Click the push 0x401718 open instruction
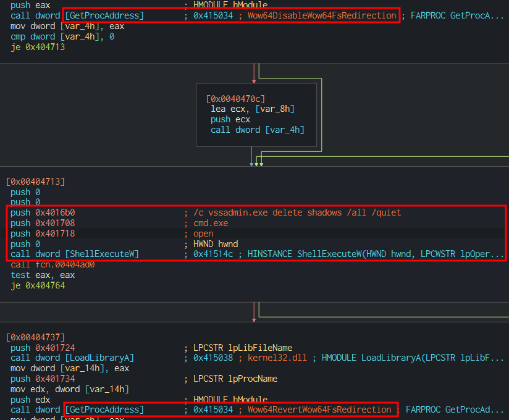The width and height of the screenshot is (509, 420). coord(46,233)
